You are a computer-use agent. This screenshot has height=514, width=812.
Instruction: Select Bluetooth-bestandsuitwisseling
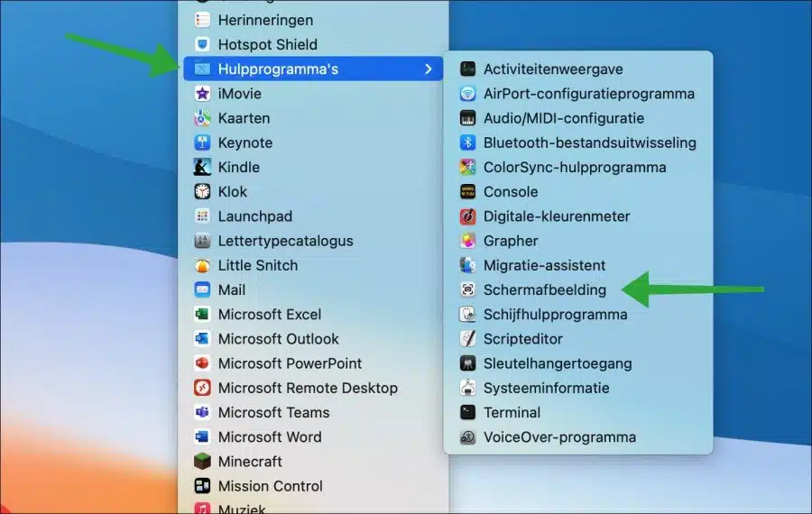[x=578, y=142]
